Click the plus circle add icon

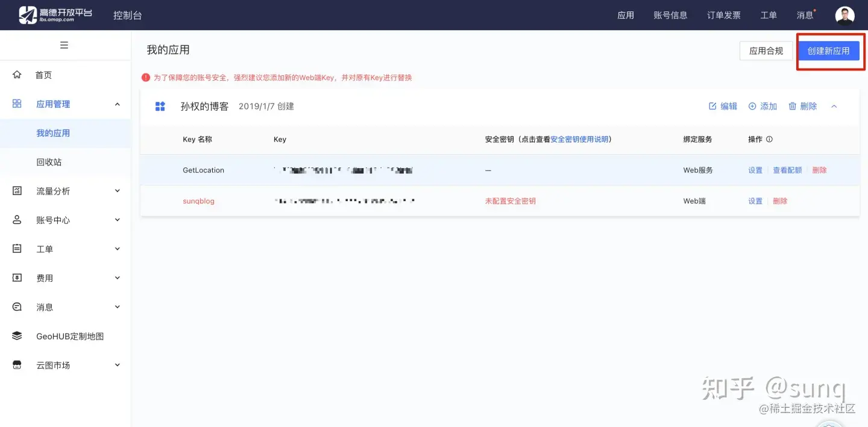point(752,106)
